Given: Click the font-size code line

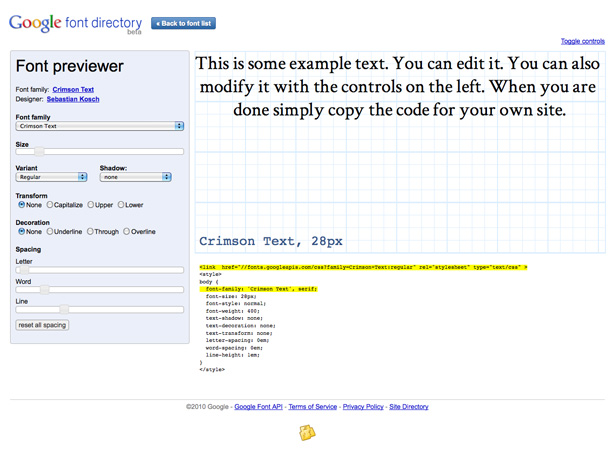Looking at the screenshot, I should 231,296.
